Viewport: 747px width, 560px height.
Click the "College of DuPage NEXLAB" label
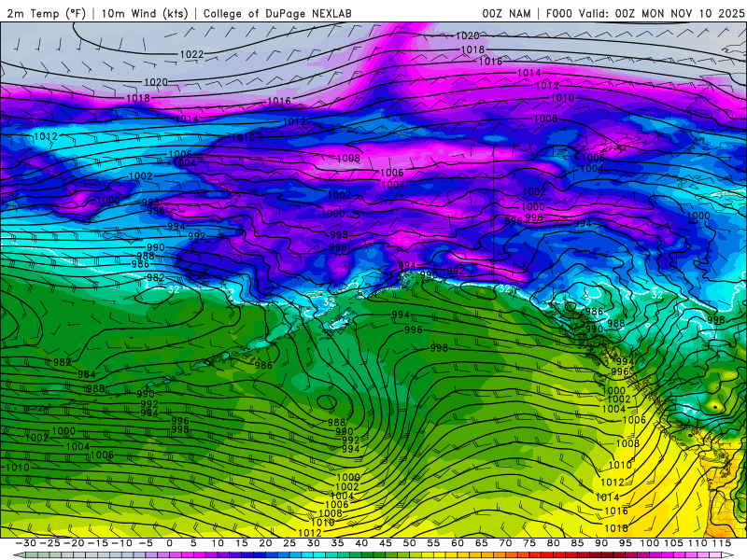[277, 13]
